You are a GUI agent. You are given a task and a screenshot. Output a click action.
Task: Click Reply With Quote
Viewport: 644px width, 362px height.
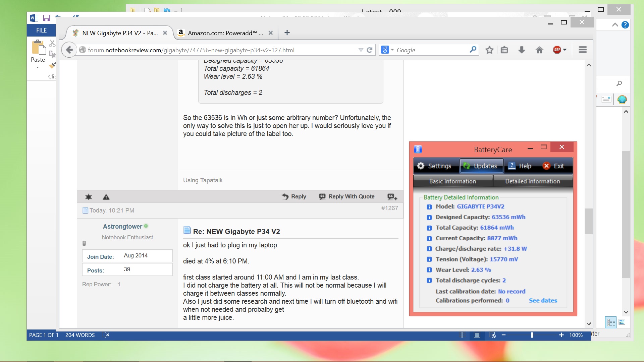click(346, 196)
